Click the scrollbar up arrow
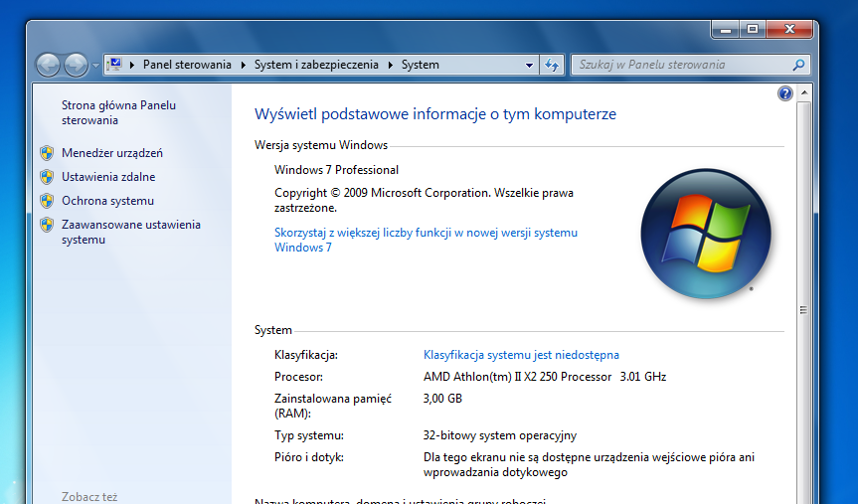 tap(804, 93)
